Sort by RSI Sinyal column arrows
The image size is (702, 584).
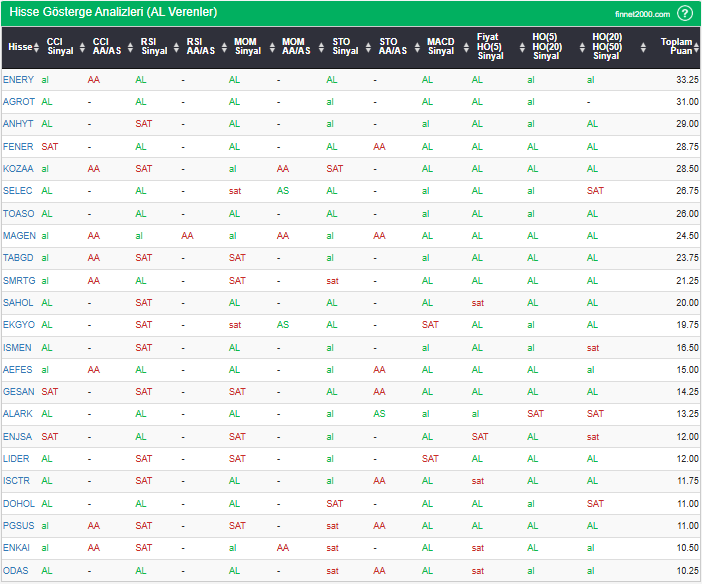pyautogui.click(x=176, y=47)
